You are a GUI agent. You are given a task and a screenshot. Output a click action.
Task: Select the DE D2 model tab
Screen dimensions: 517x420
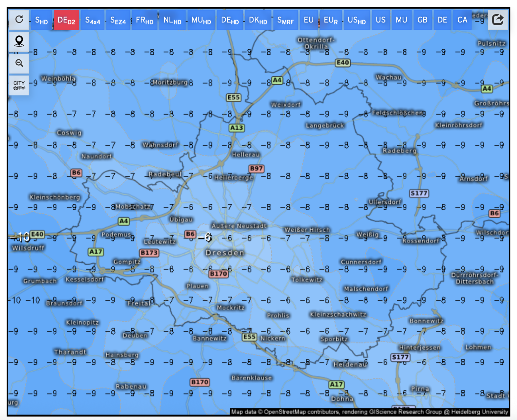(x=66, y=20)
